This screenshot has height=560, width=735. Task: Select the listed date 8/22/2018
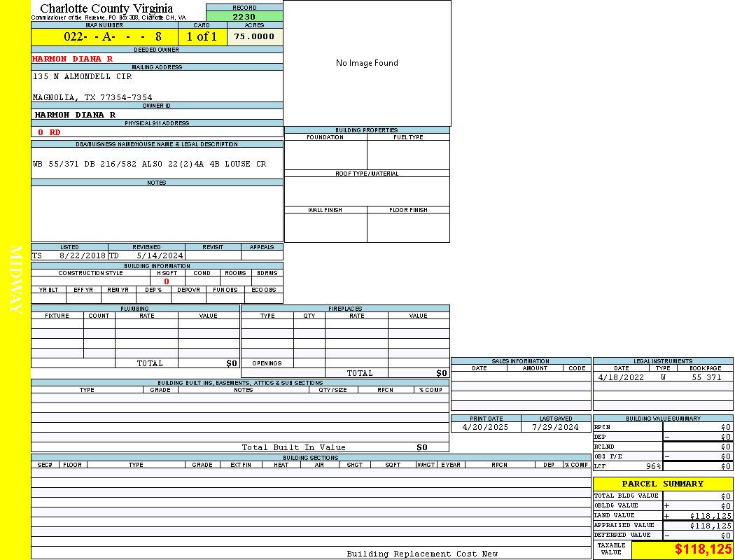(82, 255)
